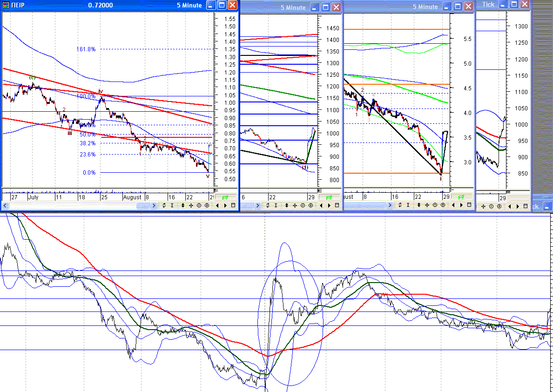Click the '5 Minute' label in ΠΕΙΡ title bar
Image resolution: width=553 pixels, height=392 pixels.
click(189, 5)
